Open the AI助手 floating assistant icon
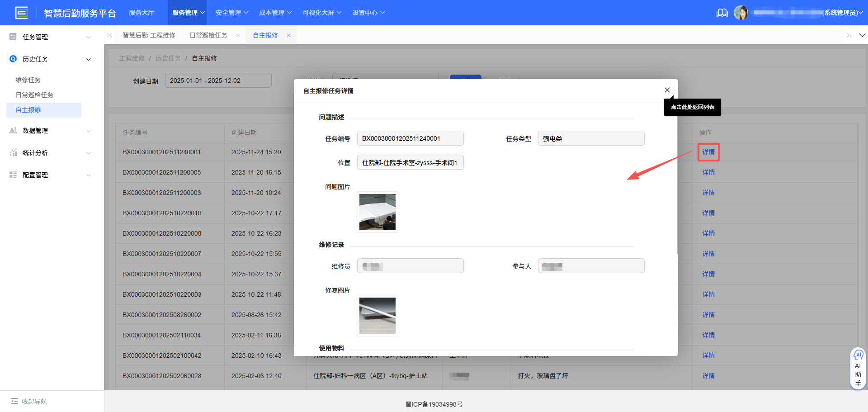 click(x=858, y=355)
